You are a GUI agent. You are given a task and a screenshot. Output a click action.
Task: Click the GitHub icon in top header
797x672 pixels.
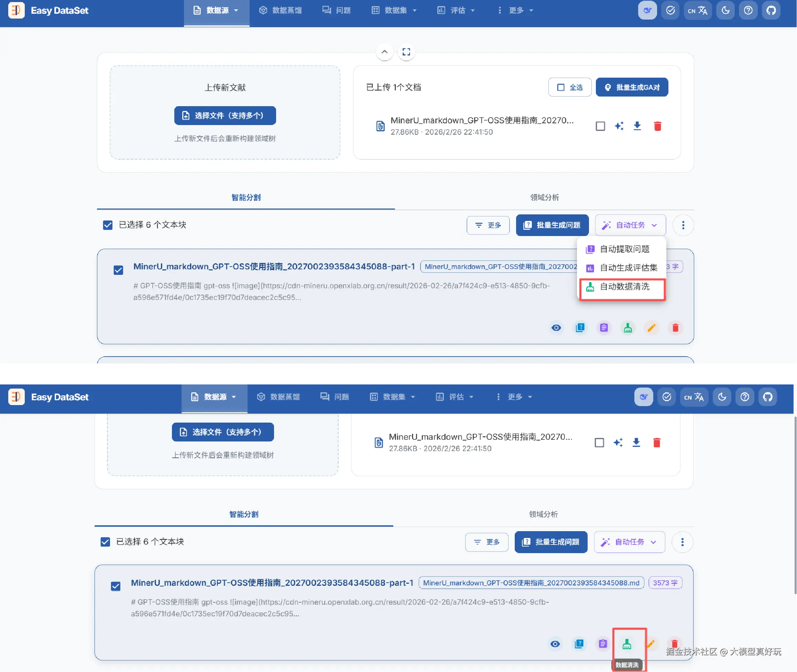pyautogui.click(x=771, y=10)
